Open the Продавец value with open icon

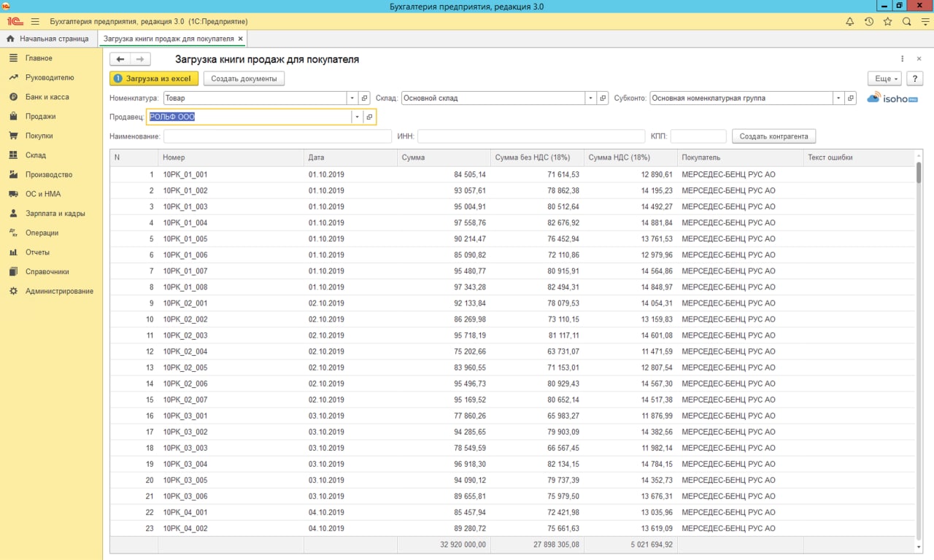(x=369, y=117)
